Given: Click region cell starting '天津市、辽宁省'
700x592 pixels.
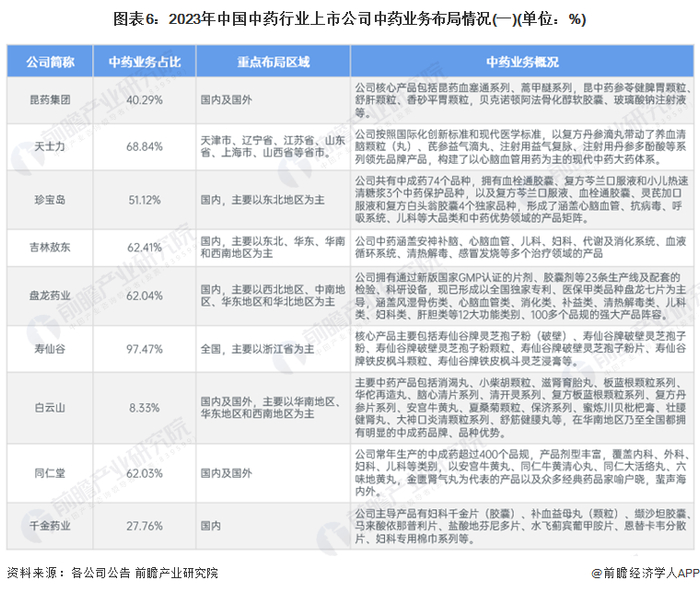Looking at the screenshot, I should click(x=273, y=146).
